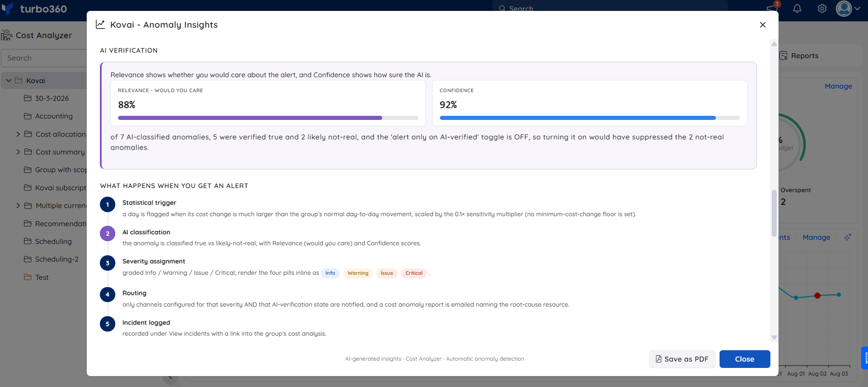Click the dialog scrollbar up arrow
The width and height of the screenshot is (868, 387).
(774, 44)
